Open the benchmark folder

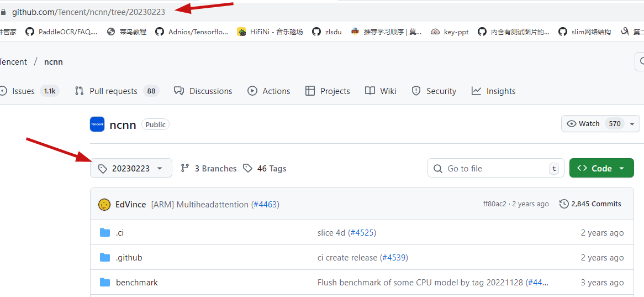137,283
